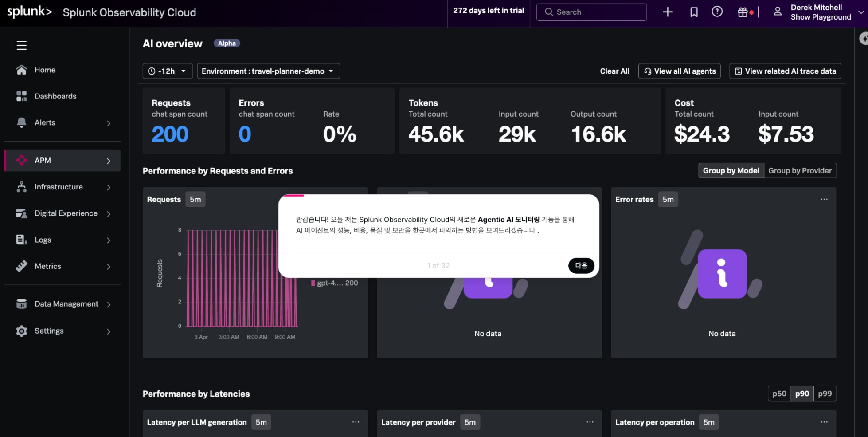Open Environment travel-planner-demo dropdown
The width and height of the screenshot is (868, 437).
pyautogui.click(x=268, y=71)
